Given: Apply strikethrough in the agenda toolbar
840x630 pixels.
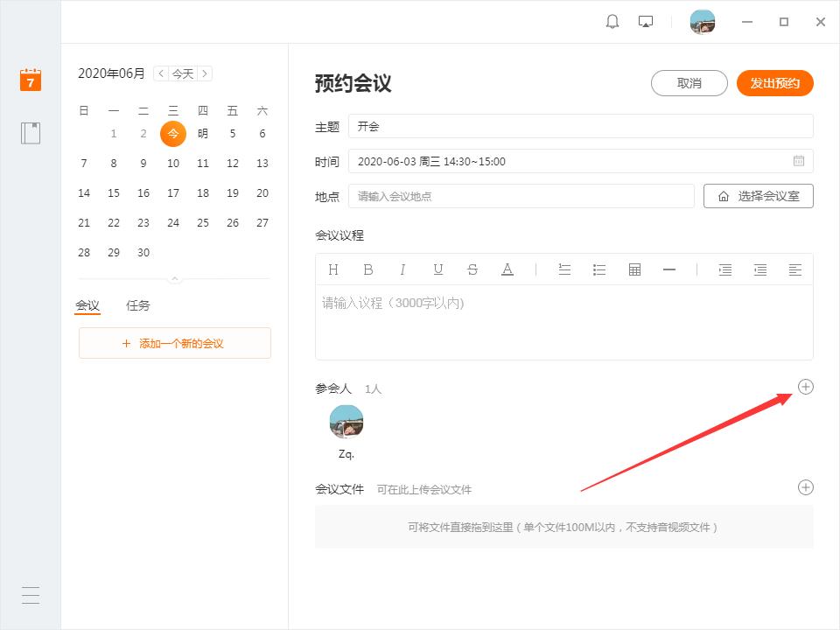Looking at the screenshot, I should click(472, 269).
